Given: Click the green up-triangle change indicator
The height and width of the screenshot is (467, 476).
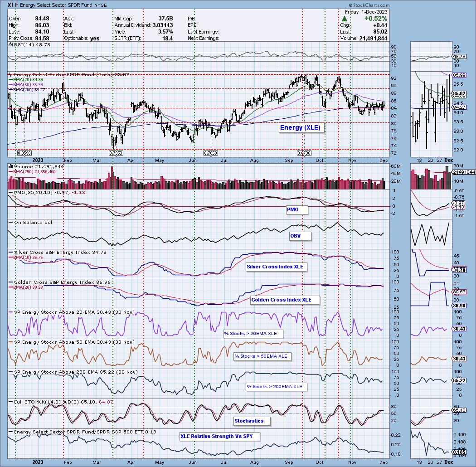Looking at the screenshot, I should point(344,19).
